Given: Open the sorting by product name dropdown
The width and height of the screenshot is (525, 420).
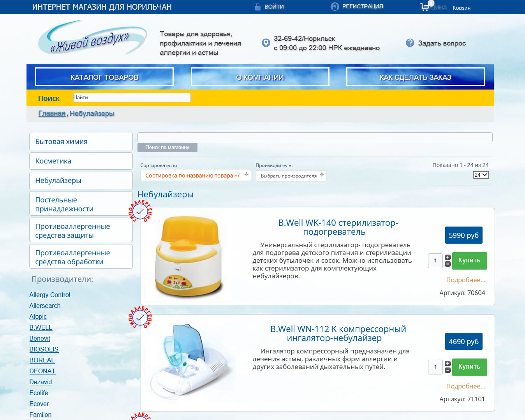Looking at the screenshot, I should (x=196, y=176).
